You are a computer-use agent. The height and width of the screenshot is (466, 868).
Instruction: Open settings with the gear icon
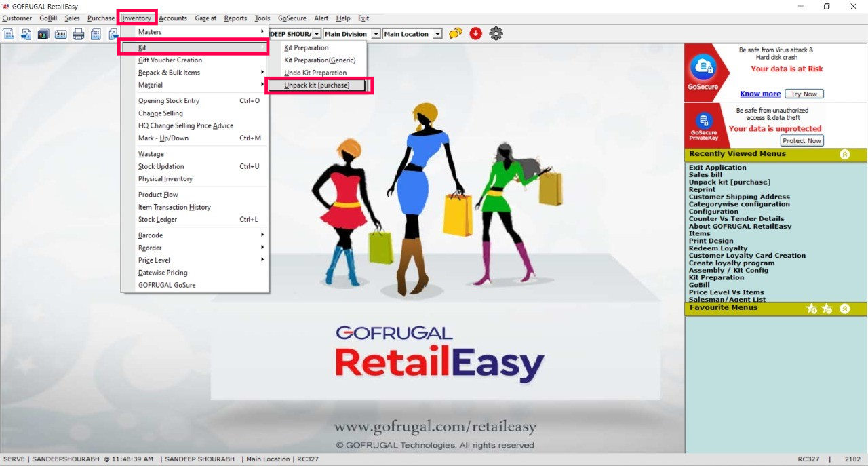coord(496,33)
